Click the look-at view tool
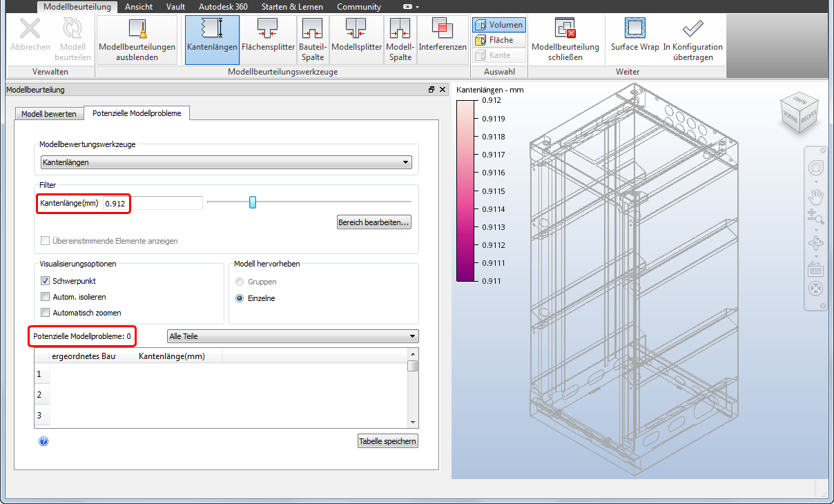Screen dimensions: 834x504 [x=815, y=269]
